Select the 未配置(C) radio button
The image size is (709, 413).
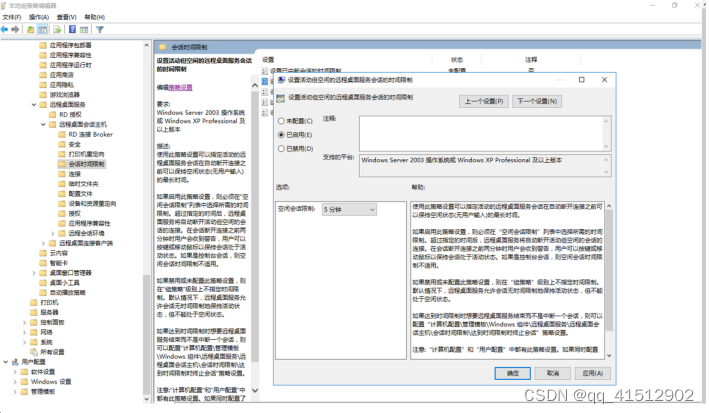[x=281, y=121]
